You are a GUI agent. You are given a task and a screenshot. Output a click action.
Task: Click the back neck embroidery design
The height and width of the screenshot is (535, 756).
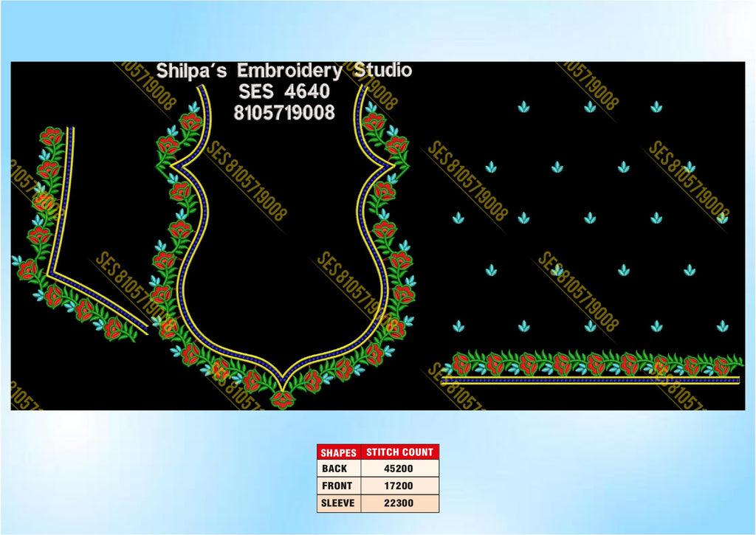click(x=283, y=246)
